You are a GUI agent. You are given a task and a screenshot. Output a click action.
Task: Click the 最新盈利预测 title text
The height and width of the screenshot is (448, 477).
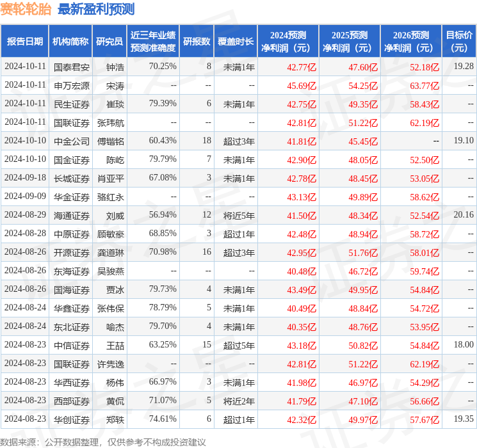96,9
